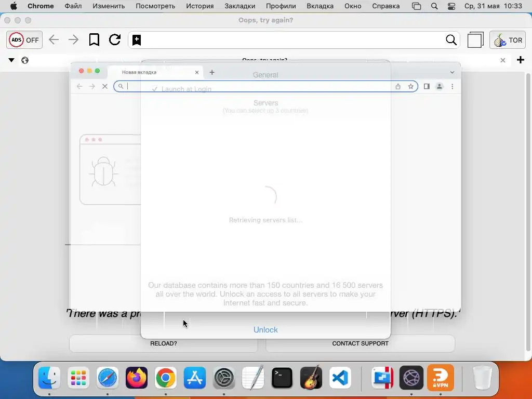Viewport: 532px width, 399px height.
Task: Click Chrome share page icon
Action: [x=398, y=87]
